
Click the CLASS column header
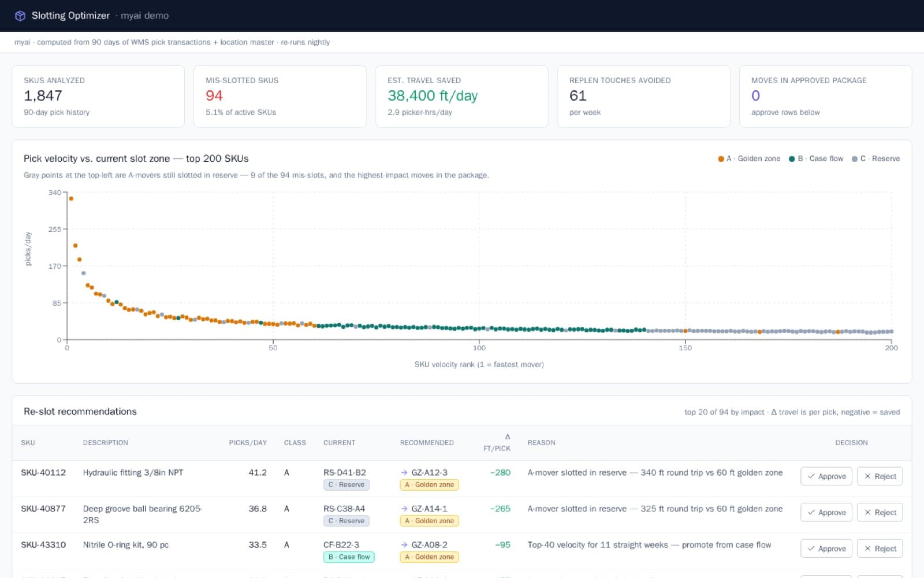[x=295, y=443]
